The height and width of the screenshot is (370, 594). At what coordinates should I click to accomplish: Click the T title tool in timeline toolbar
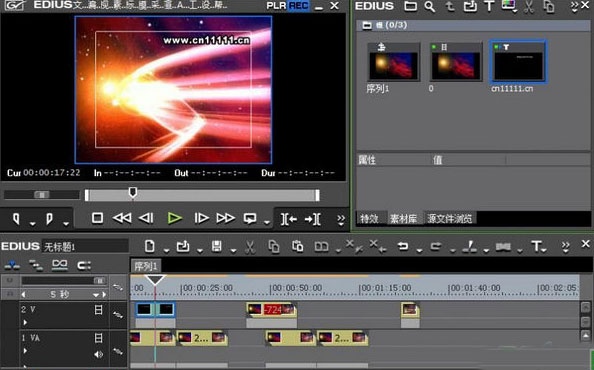(x=536, y=247)
